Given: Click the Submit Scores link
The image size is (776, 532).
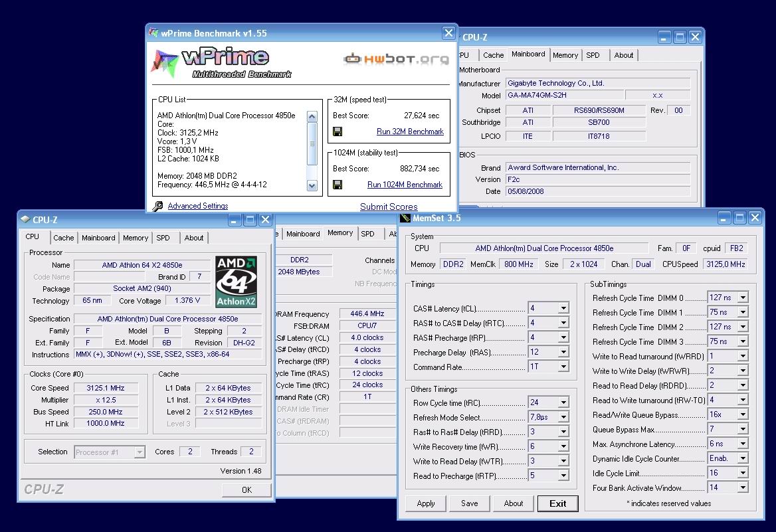Looking at the screenshot, I should 389,207.
